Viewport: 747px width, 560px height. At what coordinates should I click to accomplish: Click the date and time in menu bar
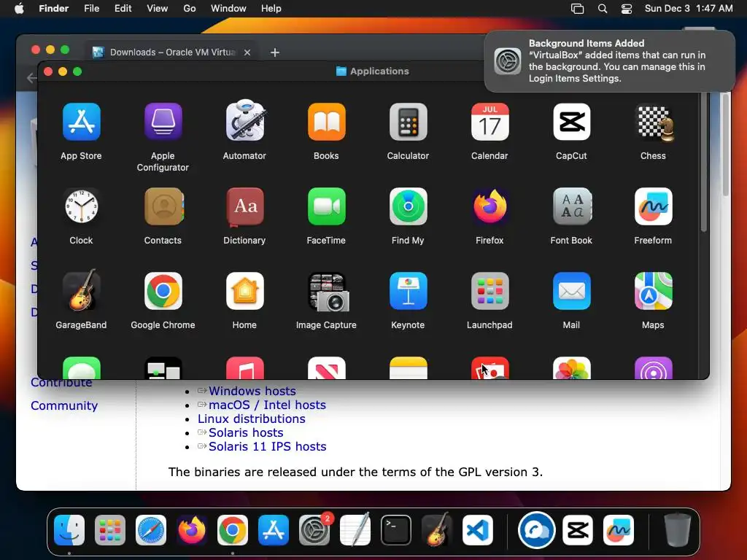pos(689,9)
